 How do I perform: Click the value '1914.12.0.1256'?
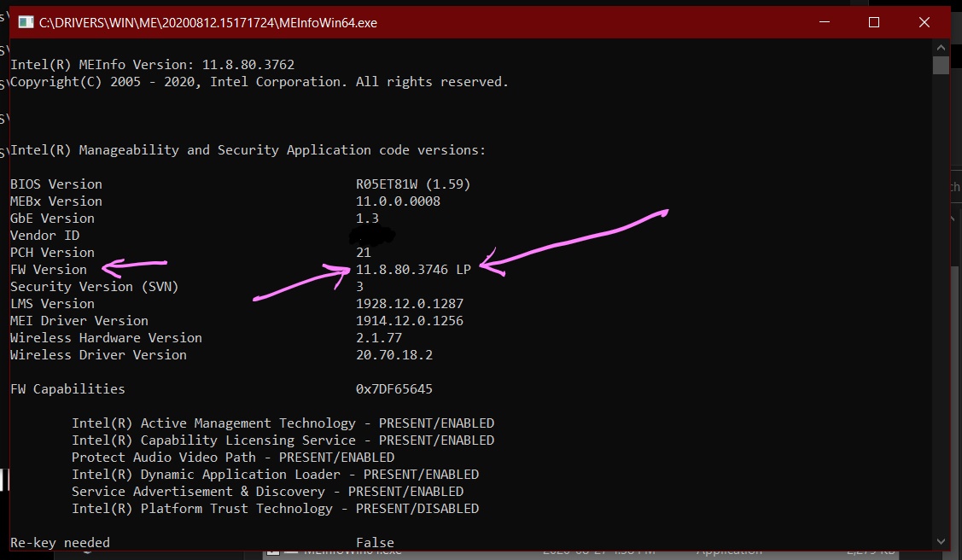pyautogui.click(x=410, y=321)
